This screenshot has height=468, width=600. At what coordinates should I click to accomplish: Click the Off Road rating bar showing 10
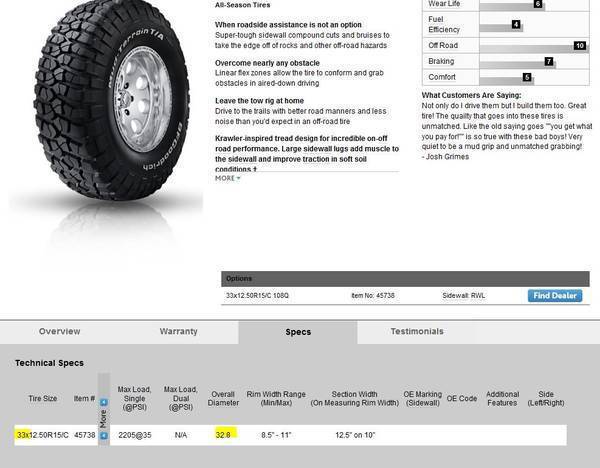tap(534, 46)
